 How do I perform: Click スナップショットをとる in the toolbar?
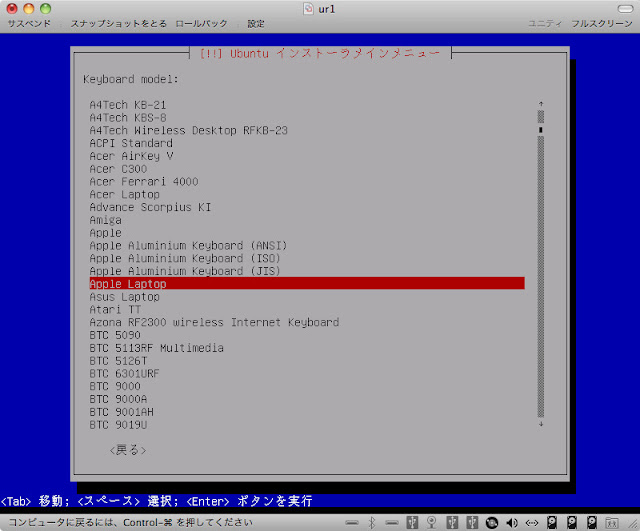118,24
